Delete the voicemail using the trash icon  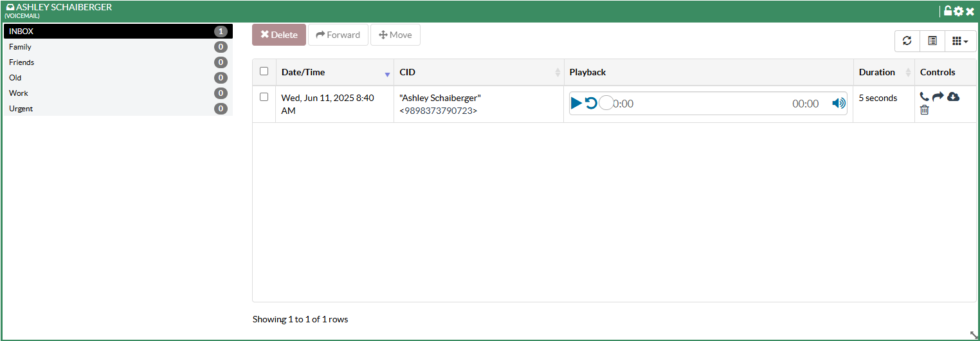925,110
